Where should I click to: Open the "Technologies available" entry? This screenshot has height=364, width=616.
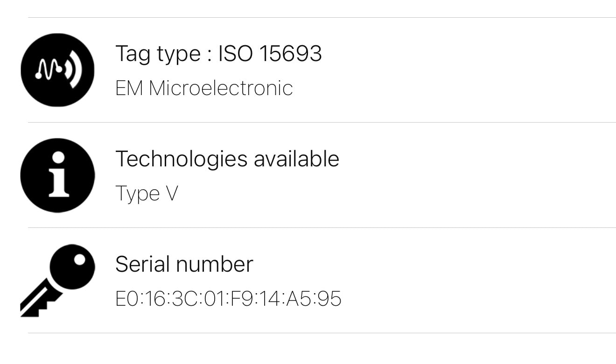pos(227,159)
